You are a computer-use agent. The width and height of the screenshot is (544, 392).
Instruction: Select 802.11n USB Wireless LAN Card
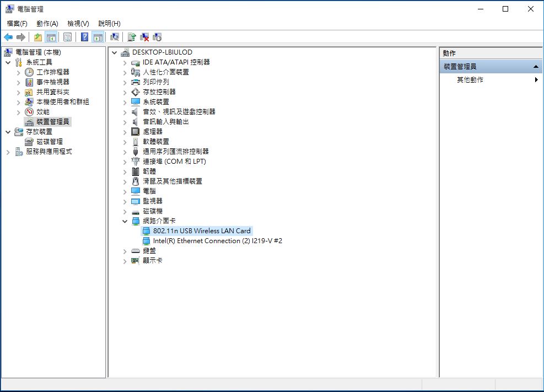point(202,230)
